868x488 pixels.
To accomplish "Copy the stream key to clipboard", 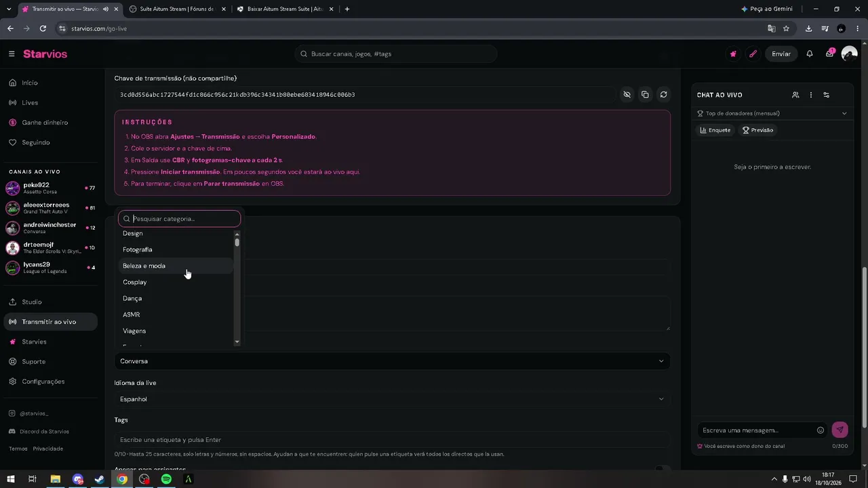I will click(645, 95).
